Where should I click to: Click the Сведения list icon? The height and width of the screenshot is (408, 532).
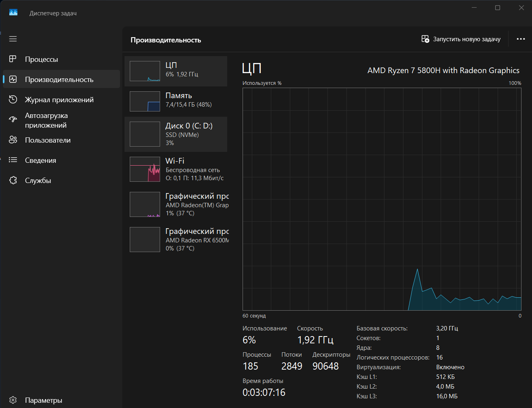[x=13, y=160]
